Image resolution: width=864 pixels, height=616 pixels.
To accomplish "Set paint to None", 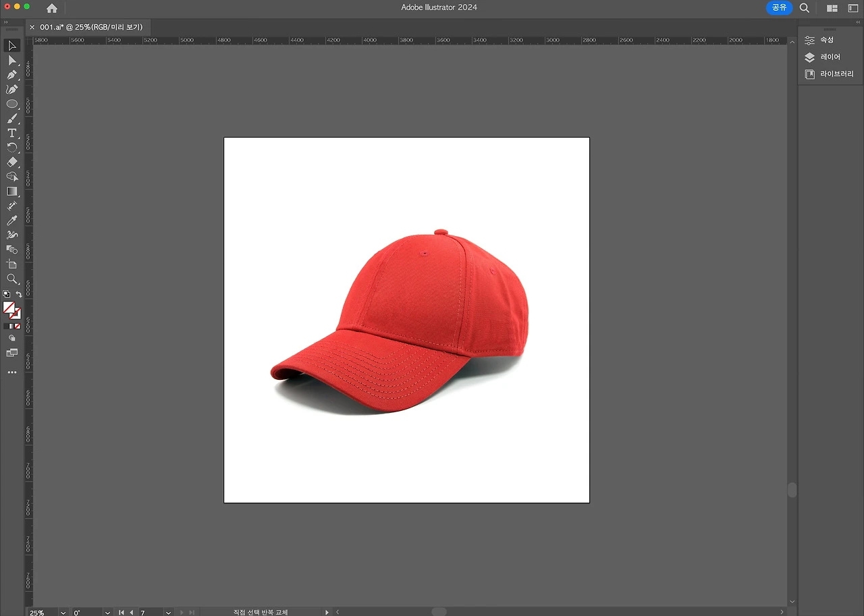I will pos(18,327).
